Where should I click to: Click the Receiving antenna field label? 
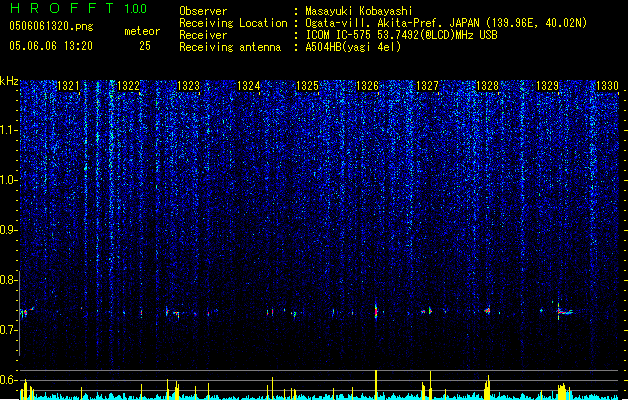coord(230,47)
